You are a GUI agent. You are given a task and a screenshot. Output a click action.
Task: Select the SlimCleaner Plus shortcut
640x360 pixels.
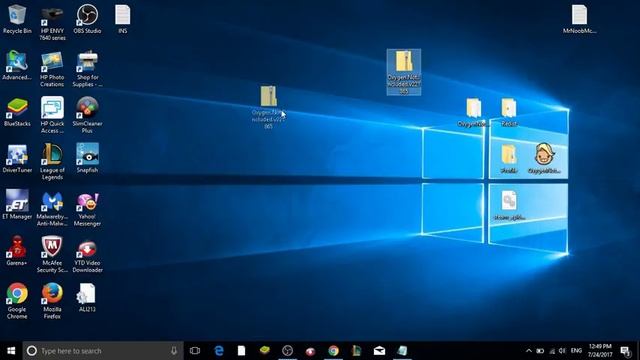[87, 115]
